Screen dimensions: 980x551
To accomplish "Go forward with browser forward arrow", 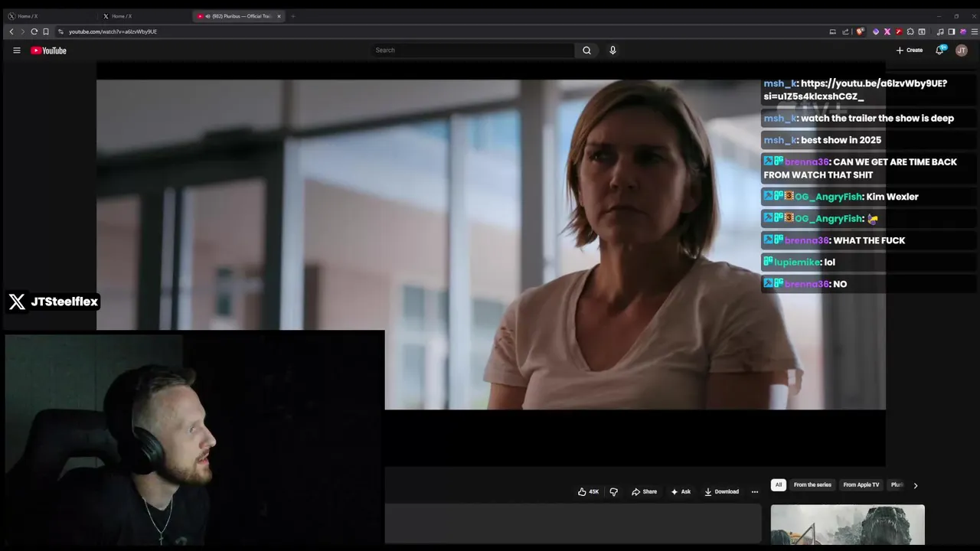I will 22,31.
